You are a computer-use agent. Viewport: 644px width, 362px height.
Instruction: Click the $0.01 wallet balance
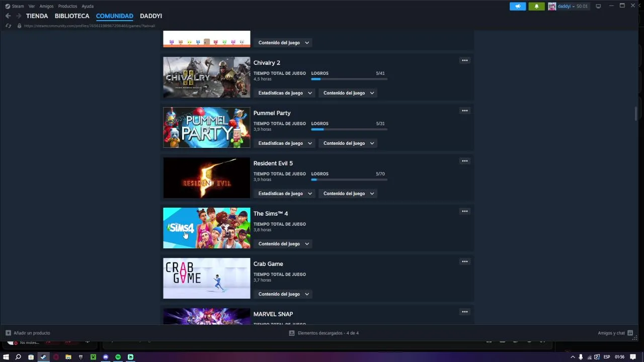[x=582, y=7]
